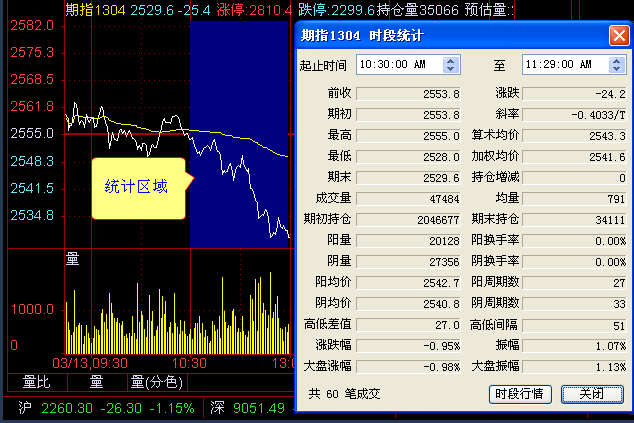The height and width of the screenshot is (423, 634).
Task: Select the 量 tab below the chart
Action: [x=96, y=380]
